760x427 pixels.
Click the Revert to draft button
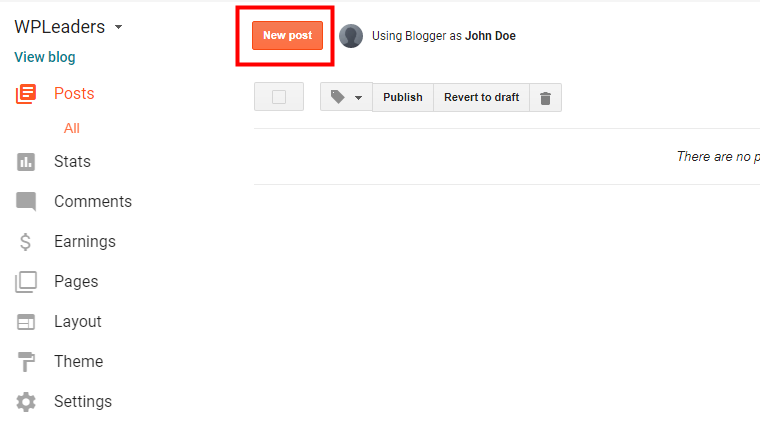point(481,97)
